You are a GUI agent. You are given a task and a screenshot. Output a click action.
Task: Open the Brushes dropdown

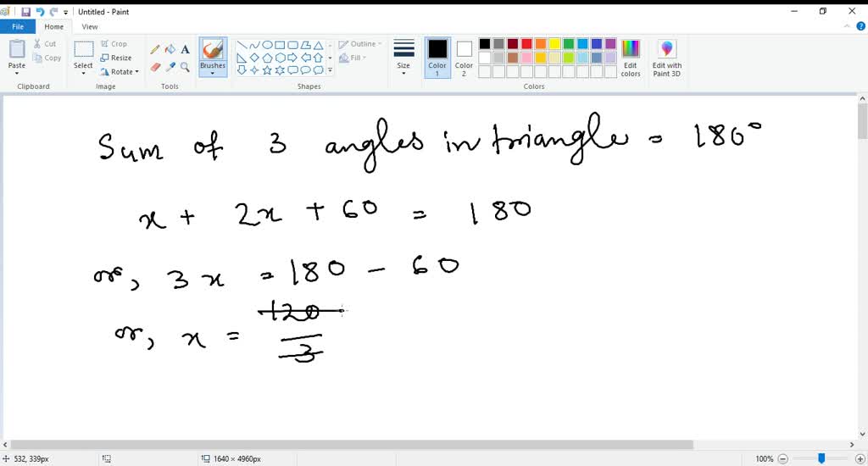click(213, 73)
